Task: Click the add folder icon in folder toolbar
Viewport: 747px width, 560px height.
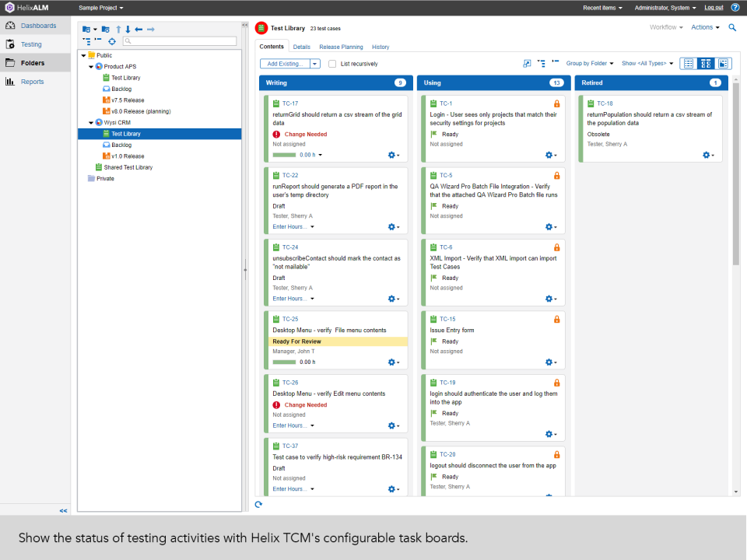Action: [86, 30]
